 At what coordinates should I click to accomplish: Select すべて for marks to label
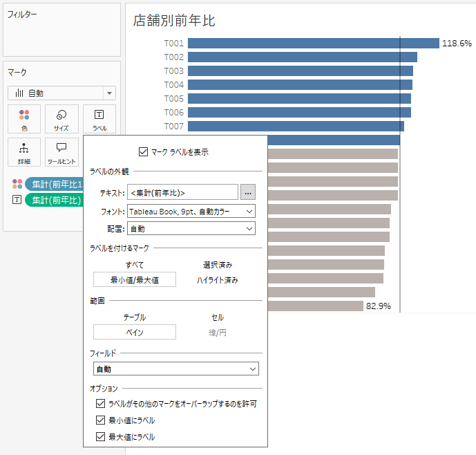135,265
